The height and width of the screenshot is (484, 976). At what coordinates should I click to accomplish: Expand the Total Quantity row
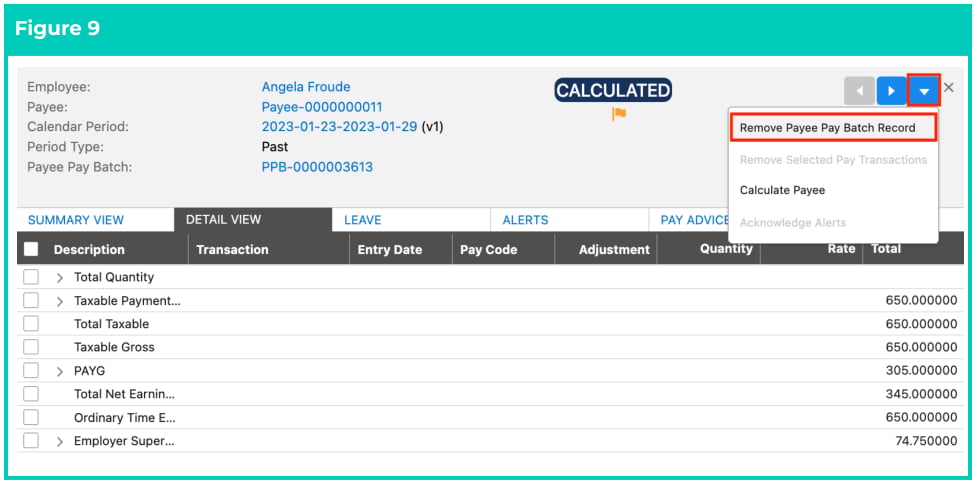pyautogui.click(x=60, y=277)
